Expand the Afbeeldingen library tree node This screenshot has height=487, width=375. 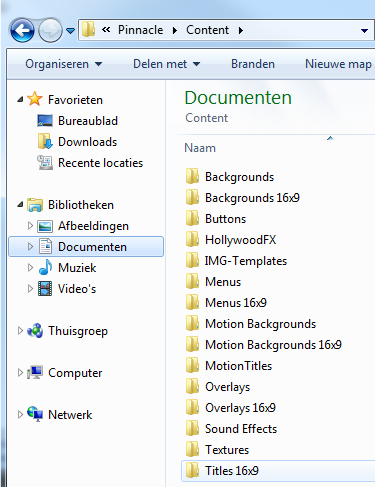pos(30,226)
